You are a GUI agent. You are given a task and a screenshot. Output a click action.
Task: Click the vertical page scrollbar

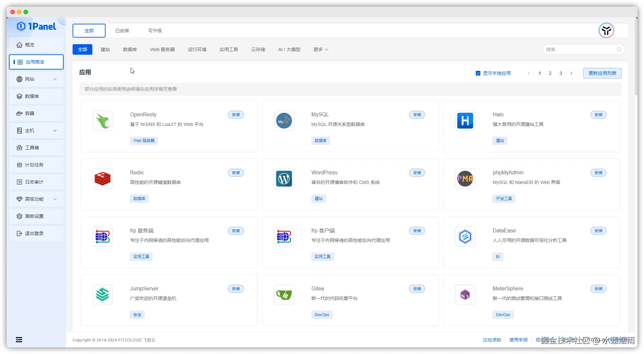coord(636,56)
